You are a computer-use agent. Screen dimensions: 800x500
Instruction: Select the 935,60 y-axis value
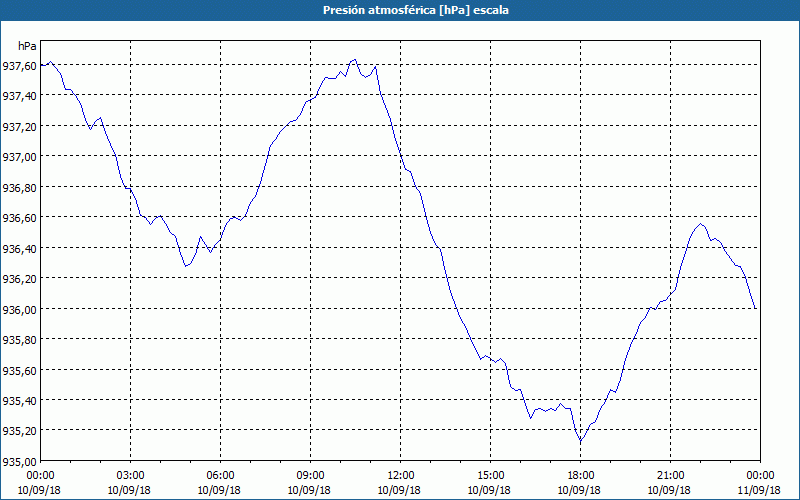pos(19,370)
